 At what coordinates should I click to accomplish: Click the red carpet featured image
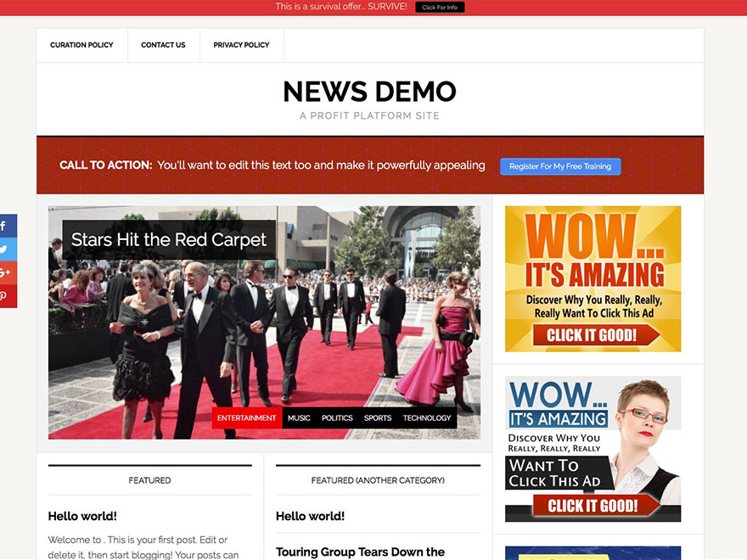point(264,322)
